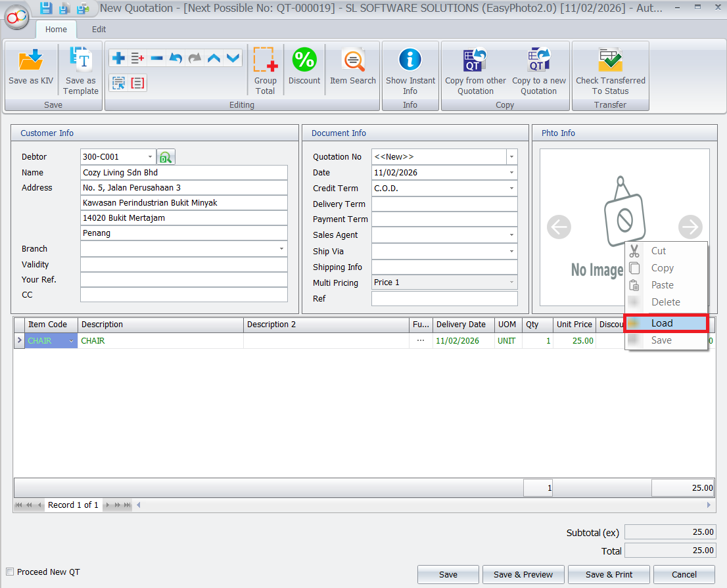Screen dimensions: 727x588
Task: Tick the Proceed New QT checkbox
Action: [x=10, y=572]
